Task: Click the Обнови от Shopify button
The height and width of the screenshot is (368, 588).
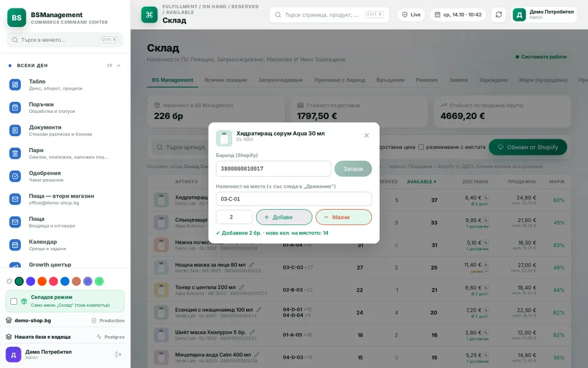Action: click(x=527, y=147)
